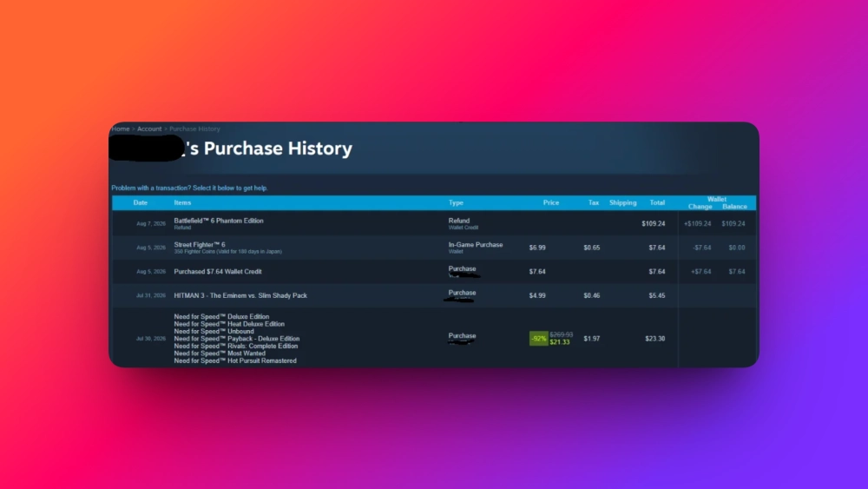This screenshot has height=489, width=868.
Task: Click the Change sub-header under Wallet
Action: (x=700, y=207)
